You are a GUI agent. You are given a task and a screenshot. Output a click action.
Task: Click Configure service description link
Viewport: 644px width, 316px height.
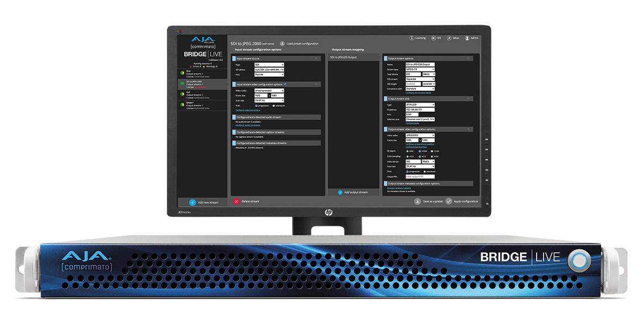418,93
